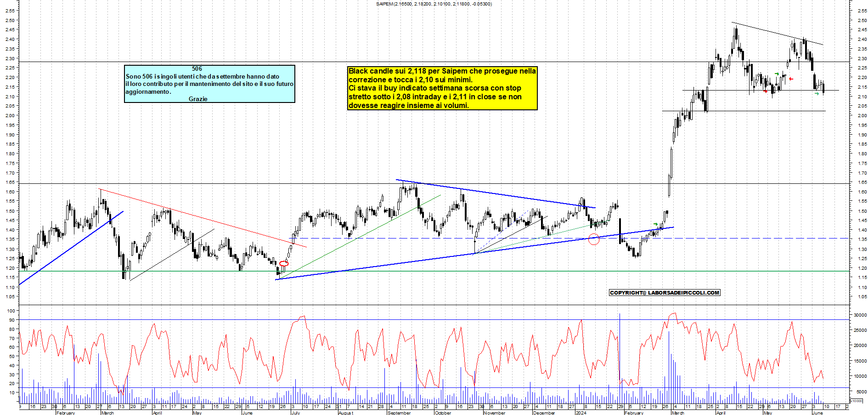Select the '506' heading in the cyan box
This screenshot has height=415, width=868.
click(x=197, y=68)
